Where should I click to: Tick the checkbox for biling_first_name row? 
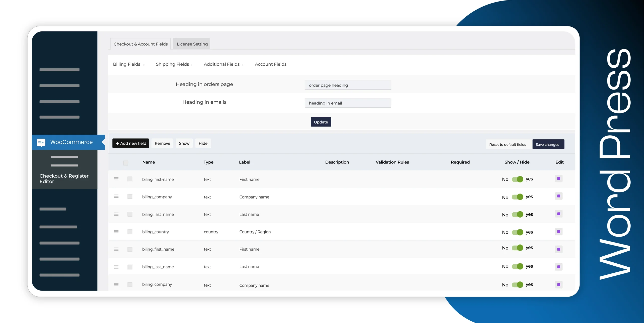[x=130, y=249]
